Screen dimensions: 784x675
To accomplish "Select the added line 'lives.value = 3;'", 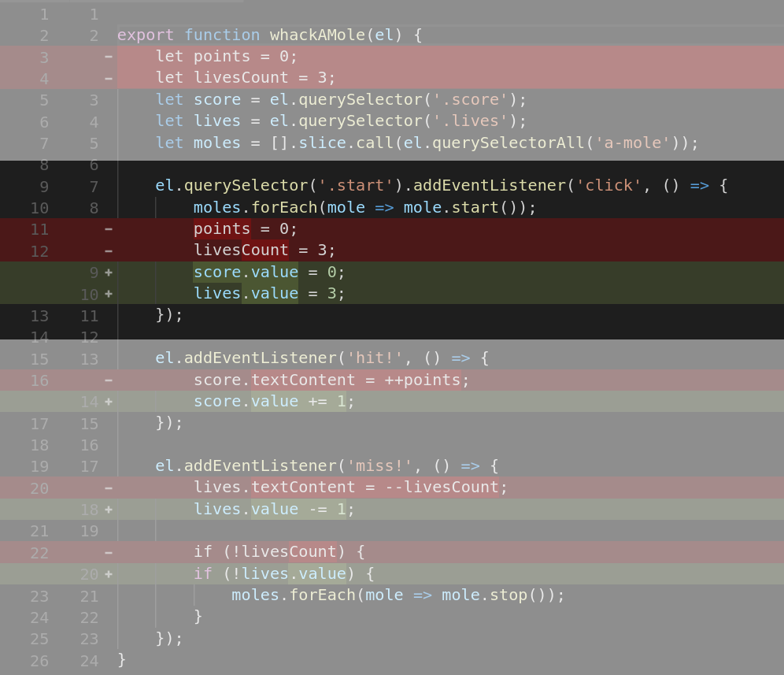I will click(392, 294).
